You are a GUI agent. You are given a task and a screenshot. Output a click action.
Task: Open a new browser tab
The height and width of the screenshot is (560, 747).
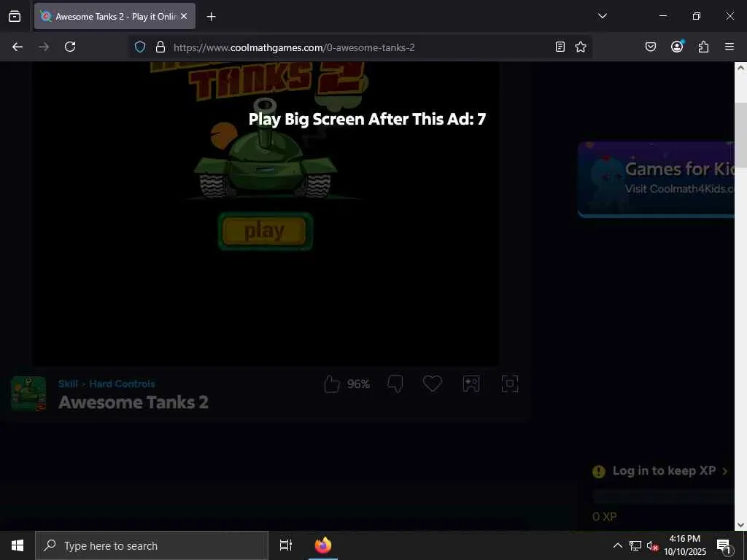[211, 17]
